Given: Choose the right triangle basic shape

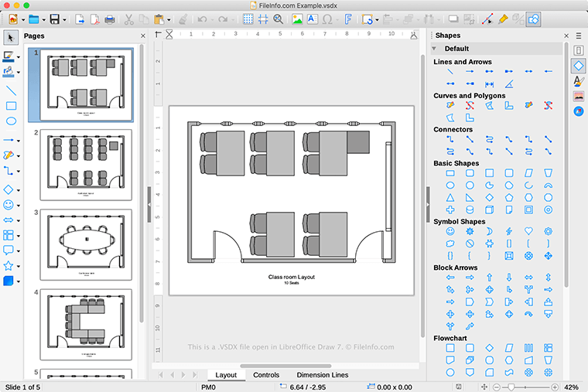Looking at the screenshot, I should (x=470, y=197).
